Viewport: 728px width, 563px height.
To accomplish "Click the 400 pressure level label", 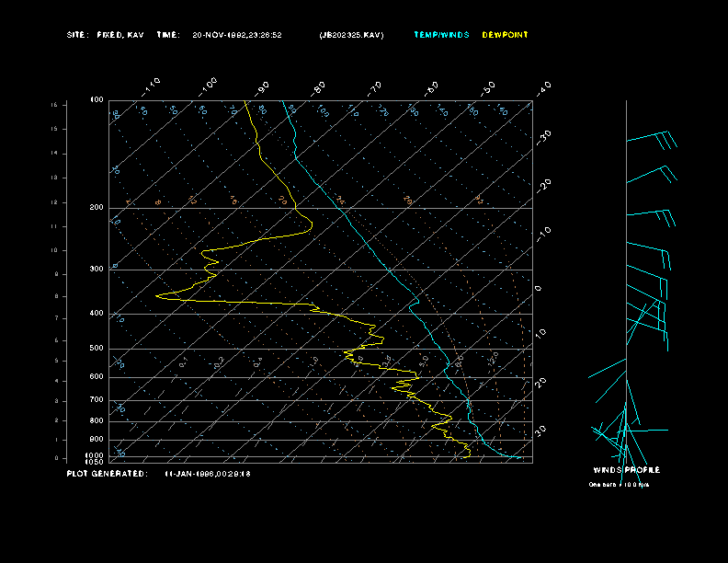I will (x=97, y=314).
